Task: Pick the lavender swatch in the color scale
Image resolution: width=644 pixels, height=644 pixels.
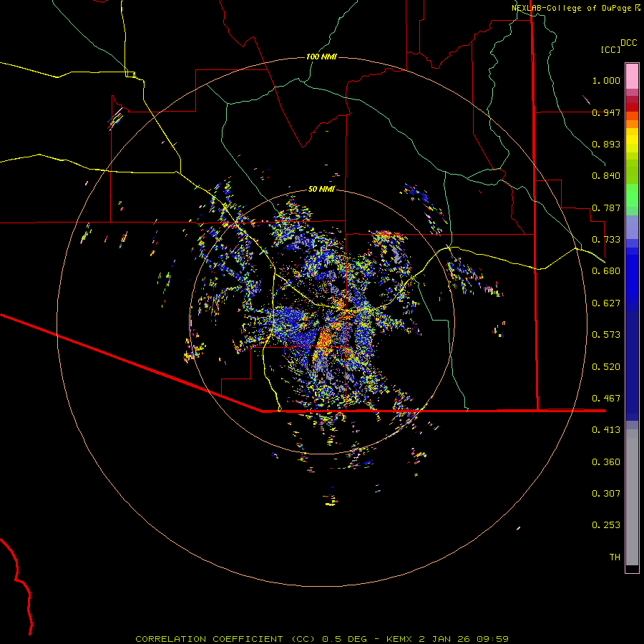Action: 632,228
